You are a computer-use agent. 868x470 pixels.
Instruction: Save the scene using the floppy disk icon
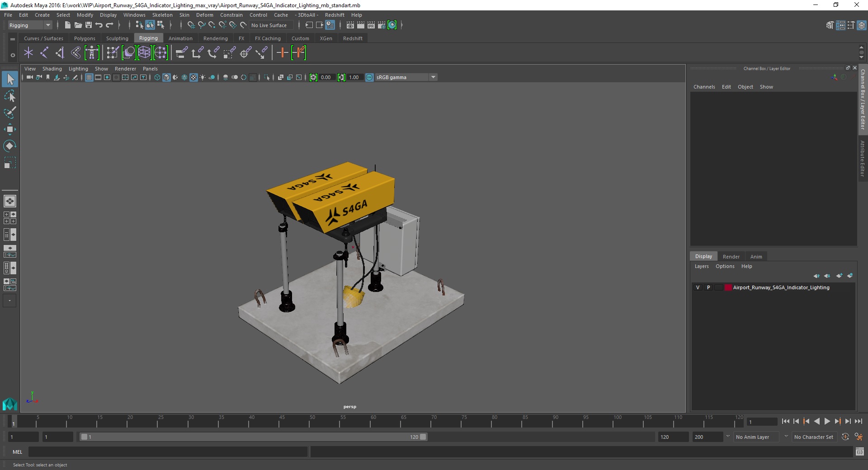tap(89, 25)
